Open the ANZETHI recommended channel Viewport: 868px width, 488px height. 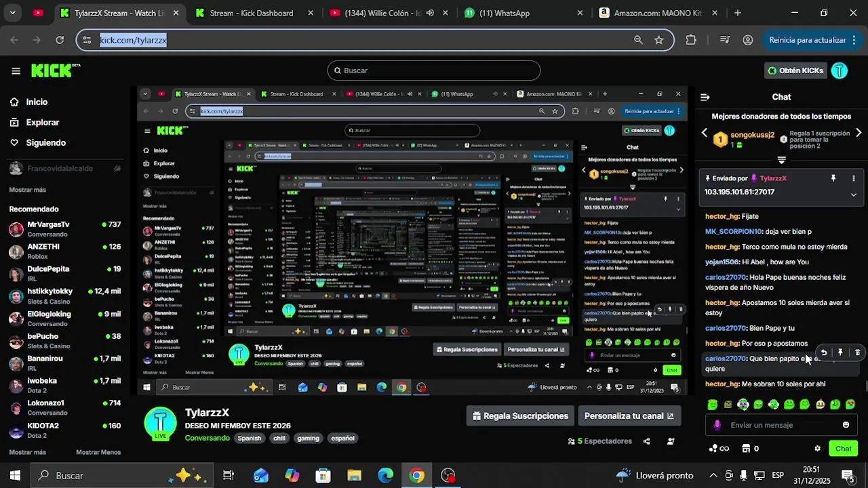[x=64, y=251]
